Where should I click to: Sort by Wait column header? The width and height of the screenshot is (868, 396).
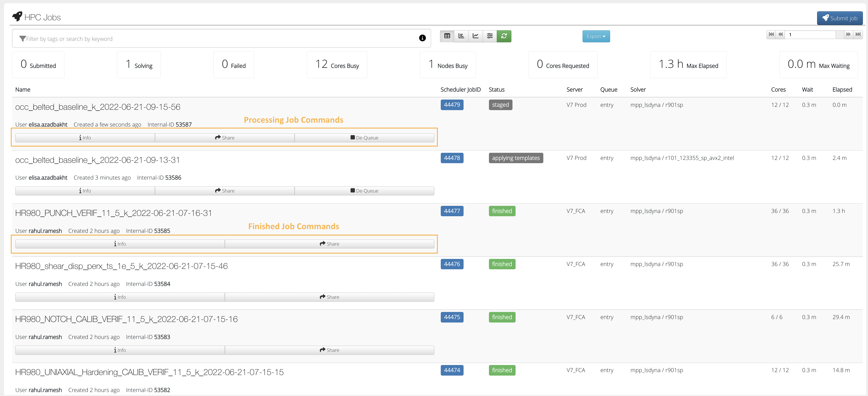coord(807,90)
